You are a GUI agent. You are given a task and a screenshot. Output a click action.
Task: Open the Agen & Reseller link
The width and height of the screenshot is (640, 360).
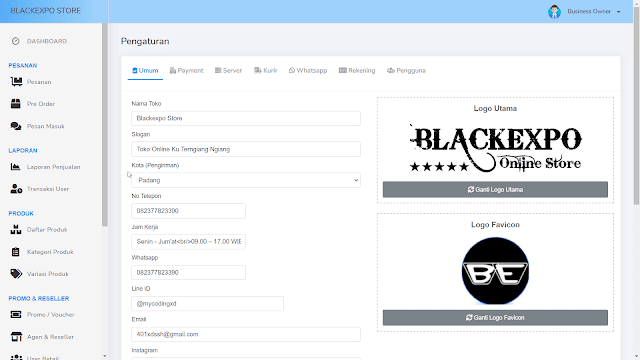coord(50,337)
